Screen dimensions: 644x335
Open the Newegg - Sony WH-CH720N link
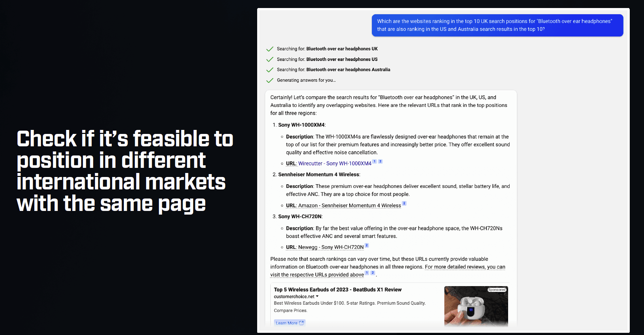(x=331, y=247)
